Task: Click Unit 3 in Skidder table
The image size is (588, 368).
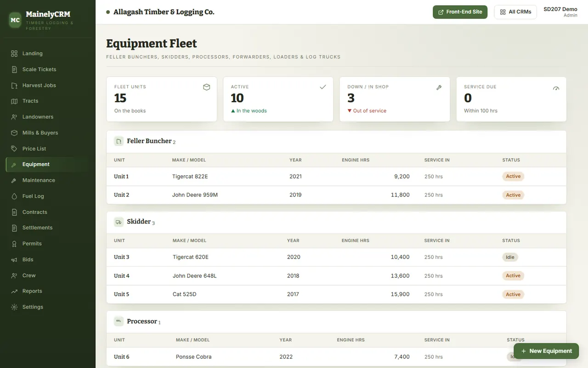Action: tap(122, 257)
